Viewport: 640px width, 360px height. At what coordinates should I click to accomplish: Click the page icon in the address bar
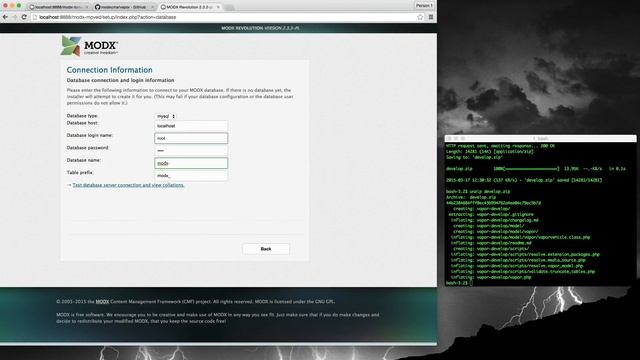(35, 17)
